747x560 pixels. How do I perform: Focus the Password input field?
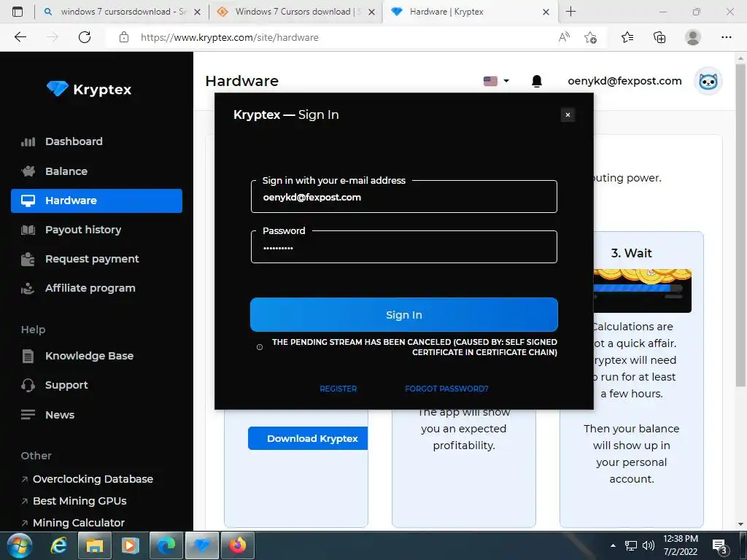pos(403,247)
